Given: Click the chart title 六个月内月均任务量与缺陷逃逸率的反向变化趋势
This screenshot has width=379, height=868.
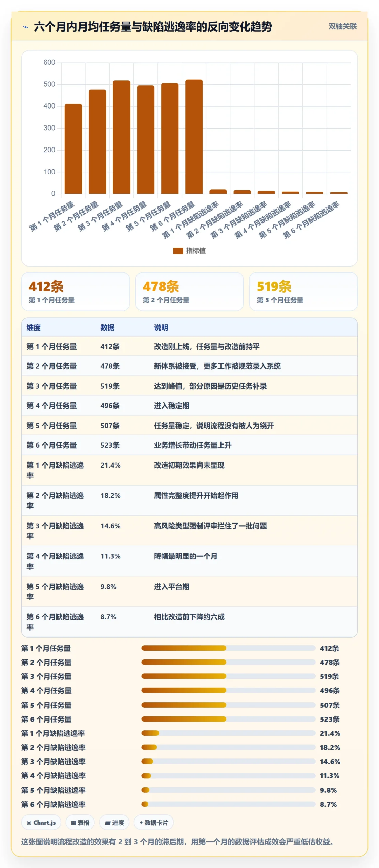Looking at the screenshot, I should (x=153, y=27).
